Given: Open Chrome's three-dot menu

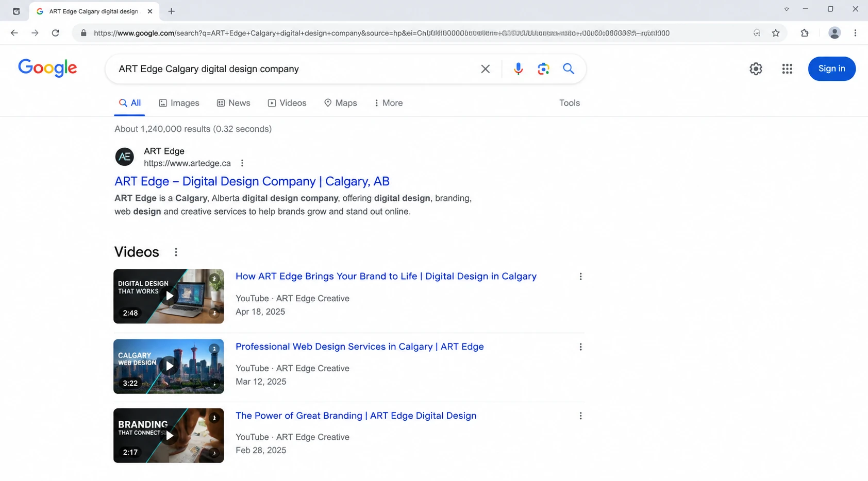Looking at the screenshot, I should coord(855,33).
